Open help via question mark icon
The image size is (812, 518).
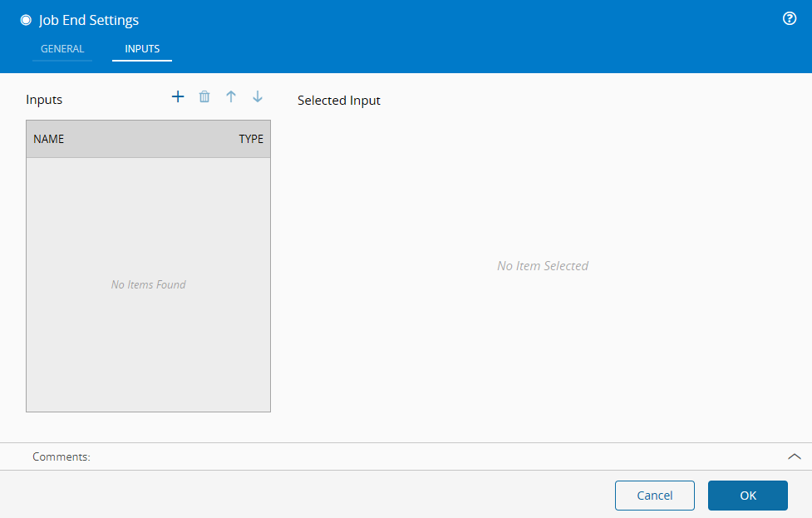[x=790, y=19]
